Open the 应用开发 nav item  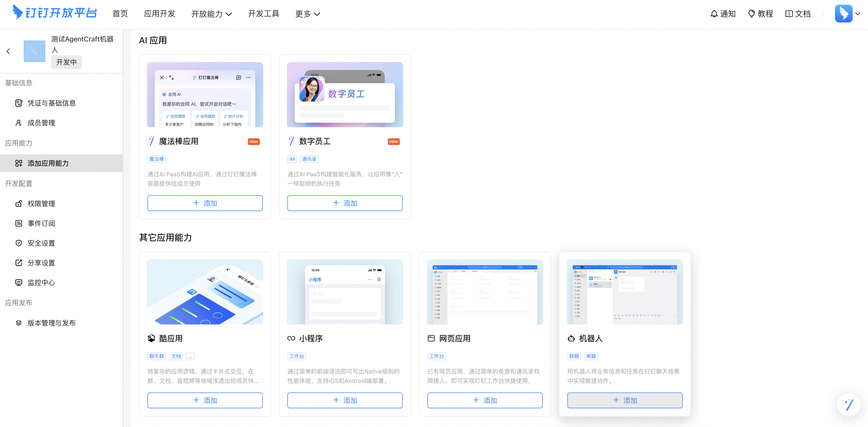click(x=160, y=14)
